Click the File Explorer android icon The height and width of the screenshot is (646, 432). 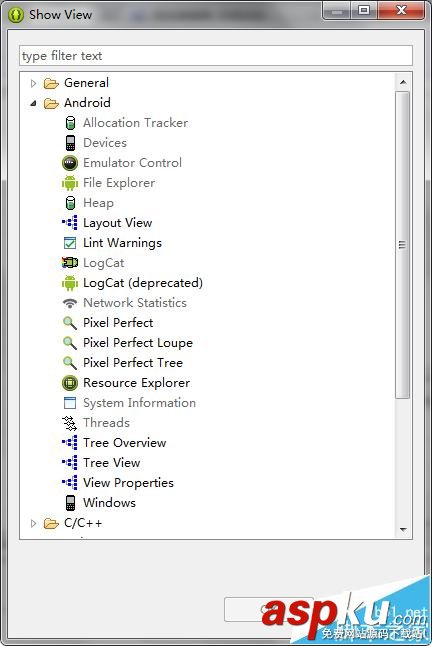(x=70, y=183)
